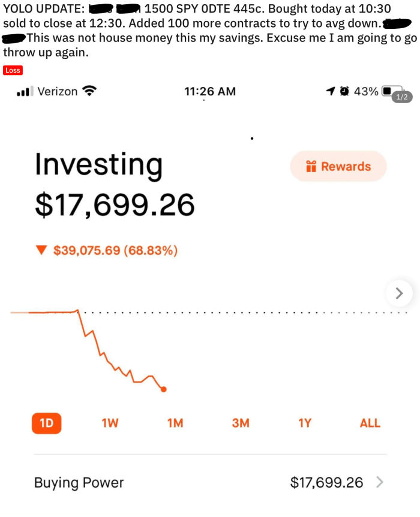Go to next image with right chevron
The image size is (420, 517).
coord(400,293)
